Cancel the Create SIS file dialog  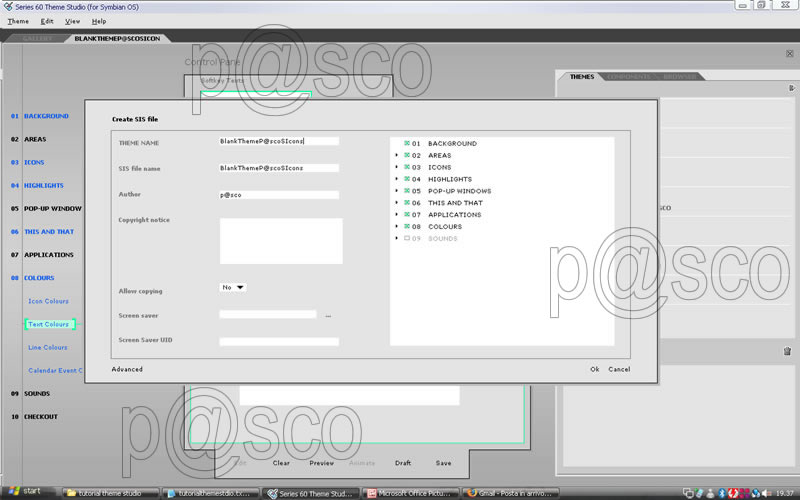pos(619,369)
